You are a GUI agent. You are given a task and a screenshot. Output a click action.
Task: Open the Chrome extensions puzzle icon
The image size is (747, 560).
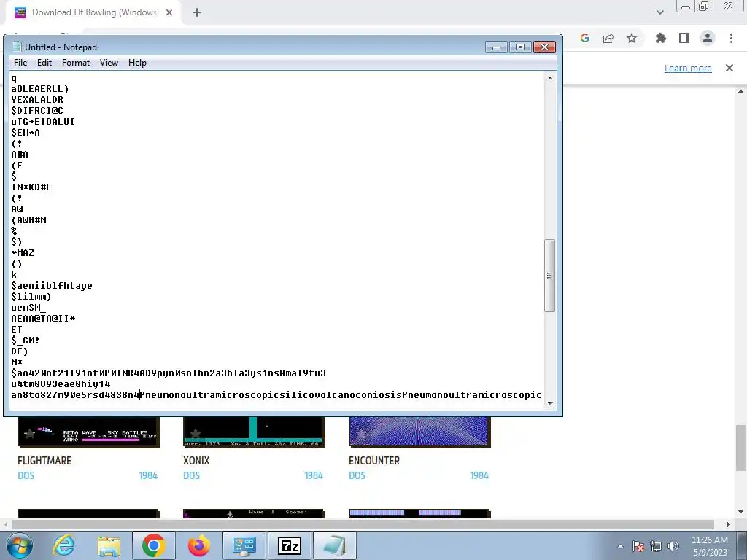tap(661, 38)
